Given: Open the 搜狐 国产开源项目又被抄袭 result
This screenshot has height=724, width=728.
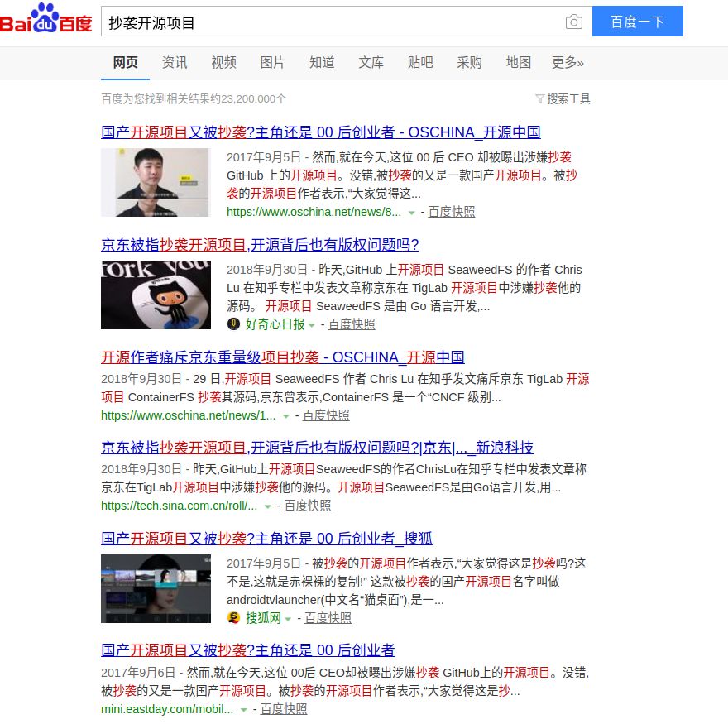Looking at the screenshot, I should pos(267,539).
